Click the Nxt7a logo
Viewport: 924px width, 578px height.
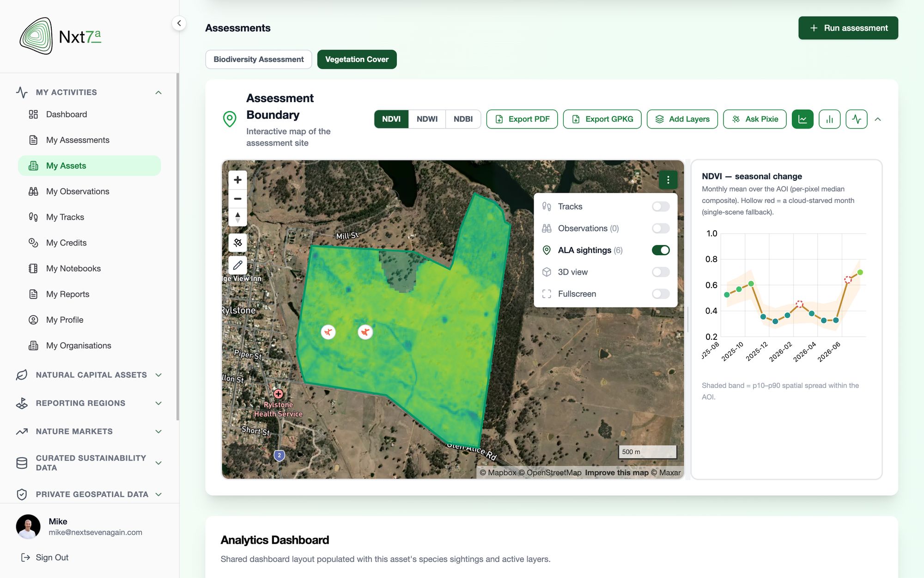coord(60,37)
